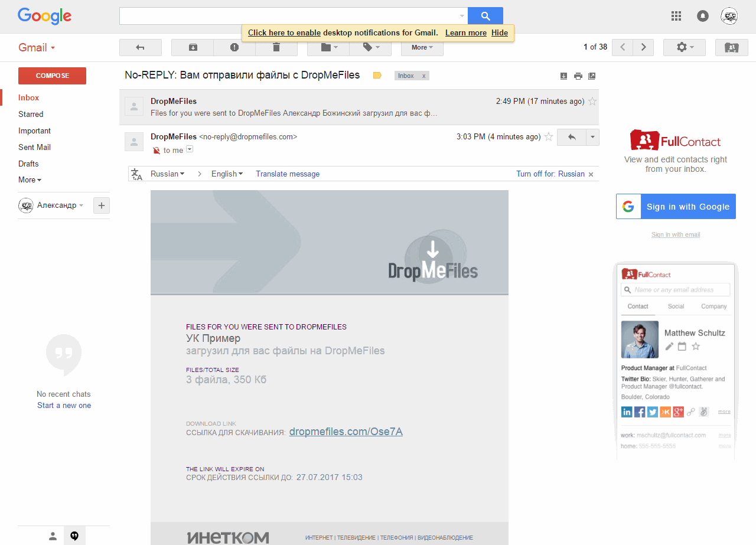Click the ИНЕТКОМ footer logo
This screenshot has width=756, height=545.
point(228,537)
